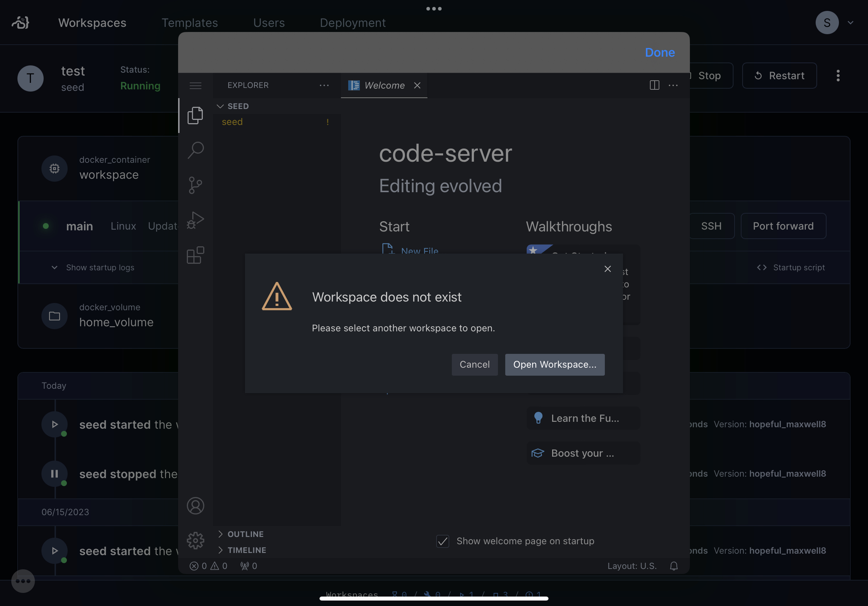Open the hamburger menu above the Explorer

click(196, 85)
